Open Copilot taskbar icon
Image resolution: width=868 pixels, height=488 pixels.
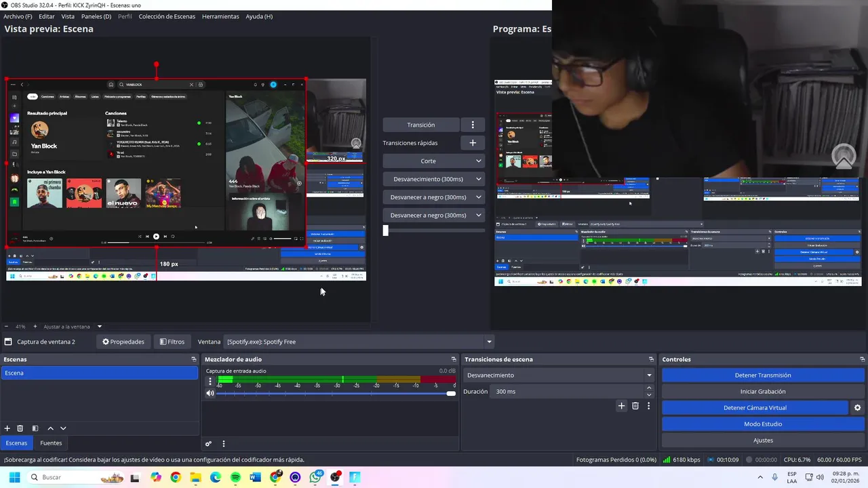pos(156,477)
